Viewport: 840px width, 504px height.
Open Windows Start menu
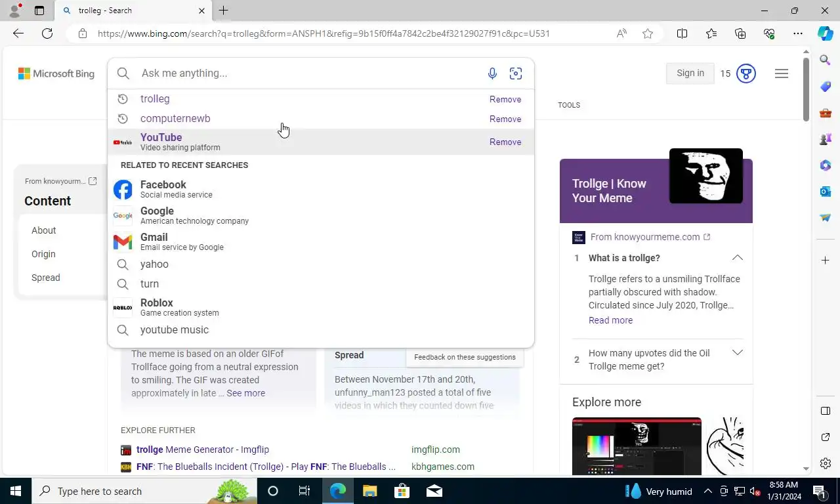tap(15, 491)
